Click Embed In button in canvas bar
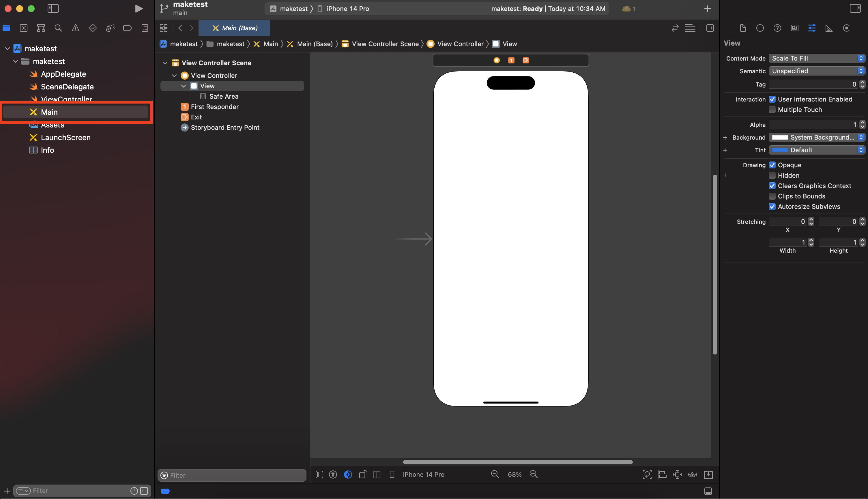 coord(708,474)
